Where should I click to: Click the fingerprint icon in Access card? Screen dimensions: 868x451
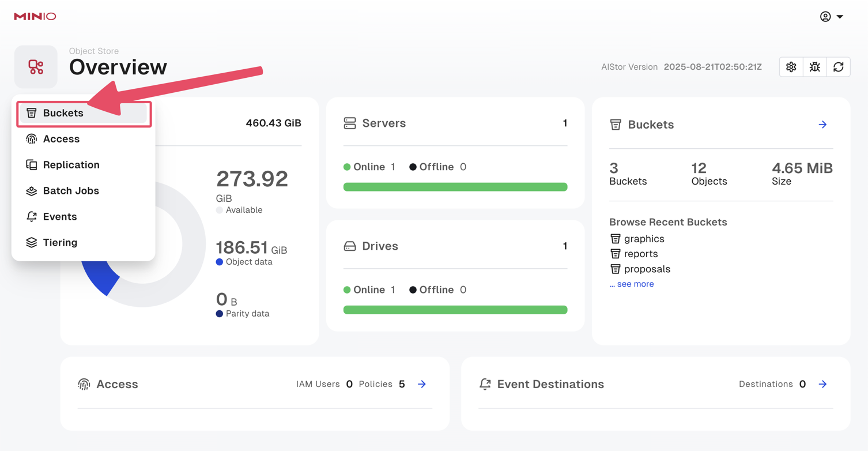click(84, 384)
